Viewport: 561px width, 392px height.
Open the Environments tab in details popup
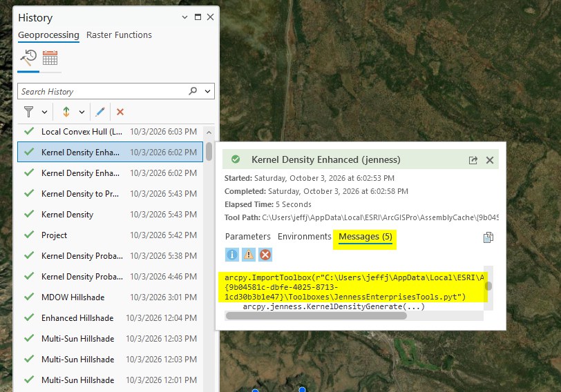tap(305, 237)
